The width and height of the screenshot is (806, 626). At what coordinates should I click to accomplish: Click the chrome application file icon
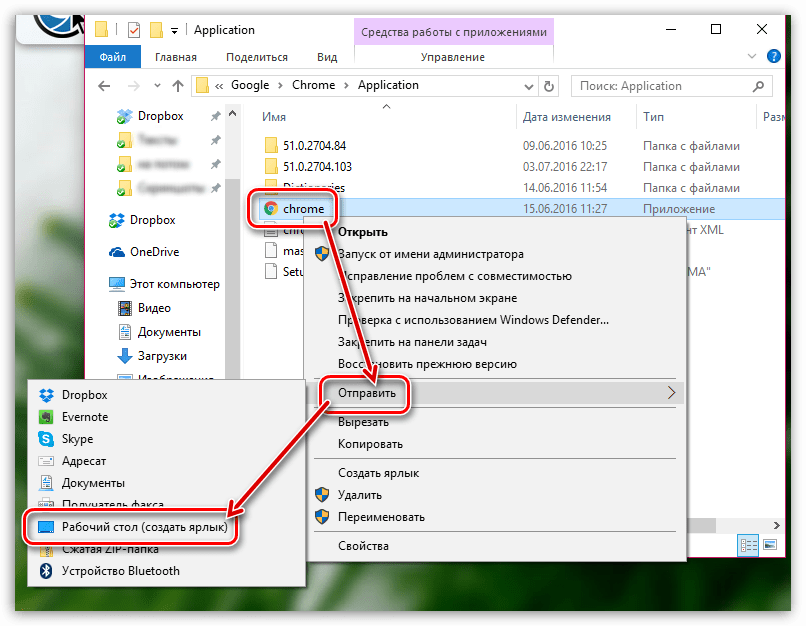(269, 208)
